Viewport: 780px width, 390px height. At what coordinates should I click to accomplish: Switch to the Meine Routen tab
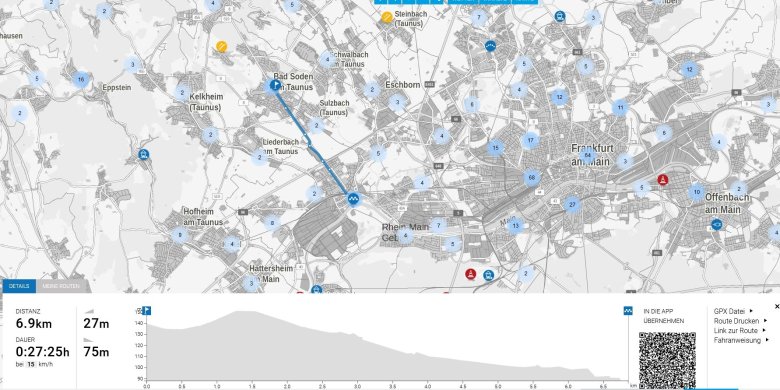pyautogui.click(x=61, y=286)
